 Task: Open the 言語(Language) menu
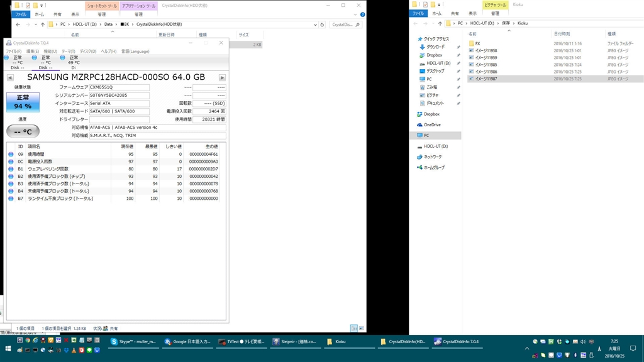coord(135,52)
